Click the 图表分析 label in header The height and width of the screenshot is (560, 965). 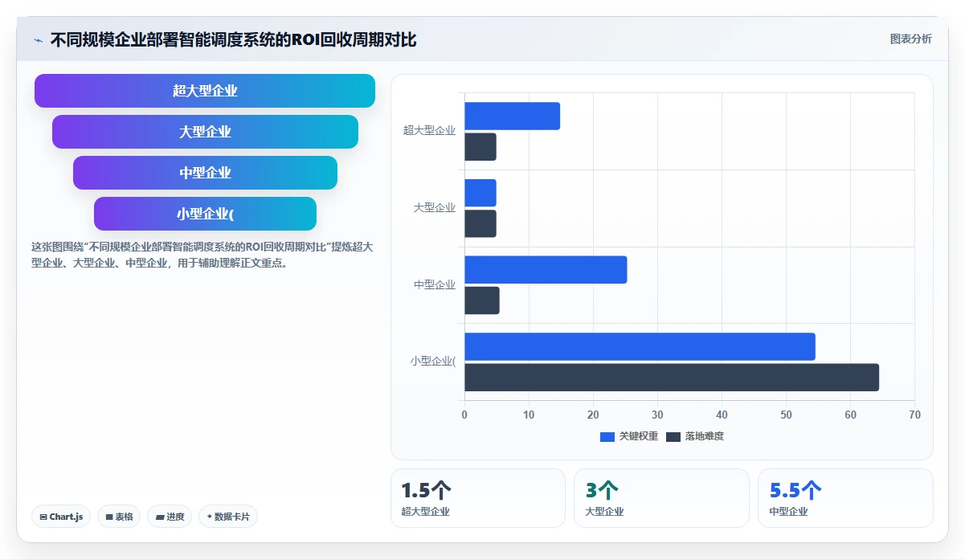click(x=910, y=39)
